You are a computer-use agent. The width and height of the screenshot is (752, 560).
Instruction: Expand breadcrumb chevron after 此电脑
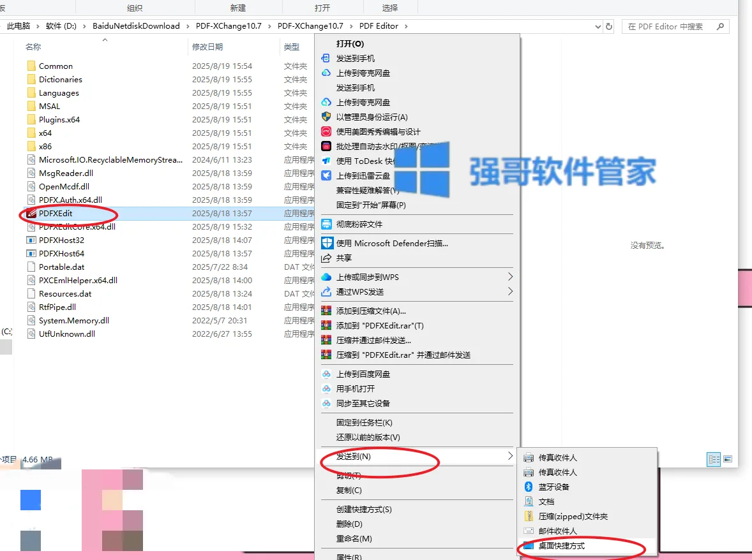pos(38,26)
